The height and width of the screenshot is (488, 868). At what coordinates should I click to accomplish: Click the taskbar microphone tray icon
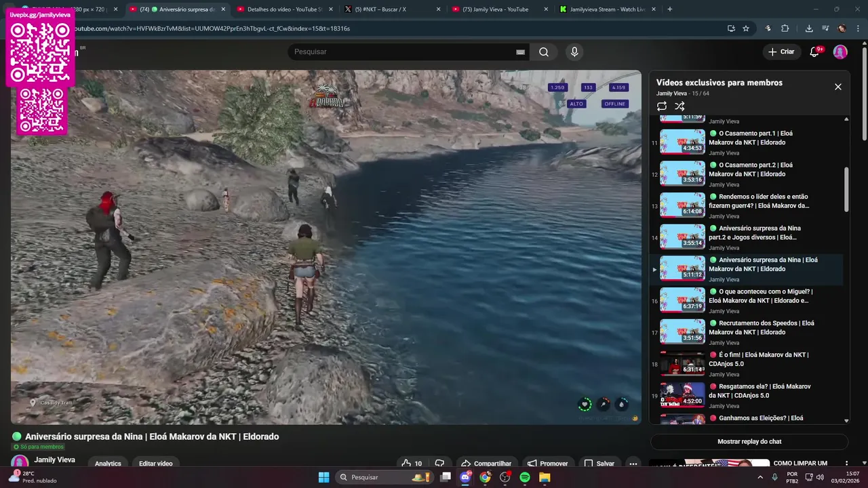coord(774,477)
